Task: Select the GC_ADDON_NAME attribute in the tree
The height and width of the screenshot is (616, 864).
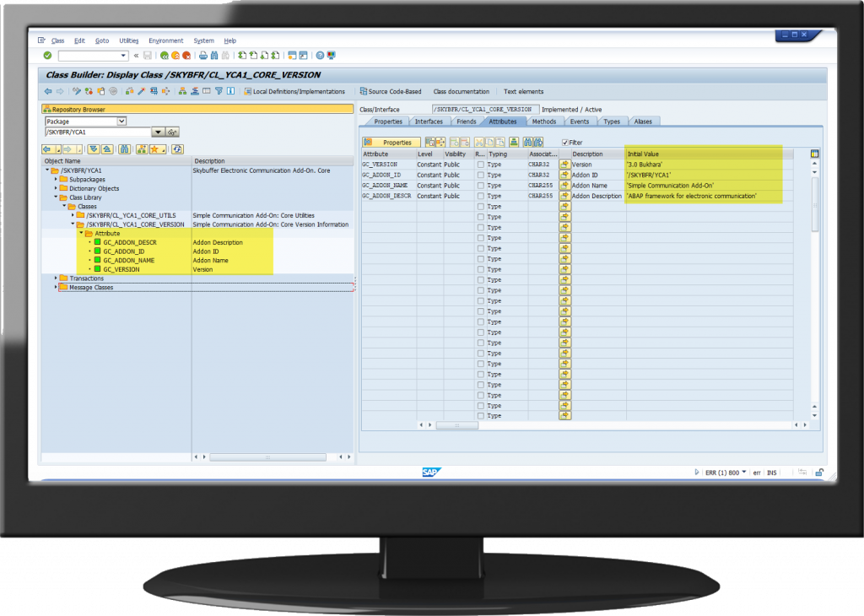Action: point(129,260)
